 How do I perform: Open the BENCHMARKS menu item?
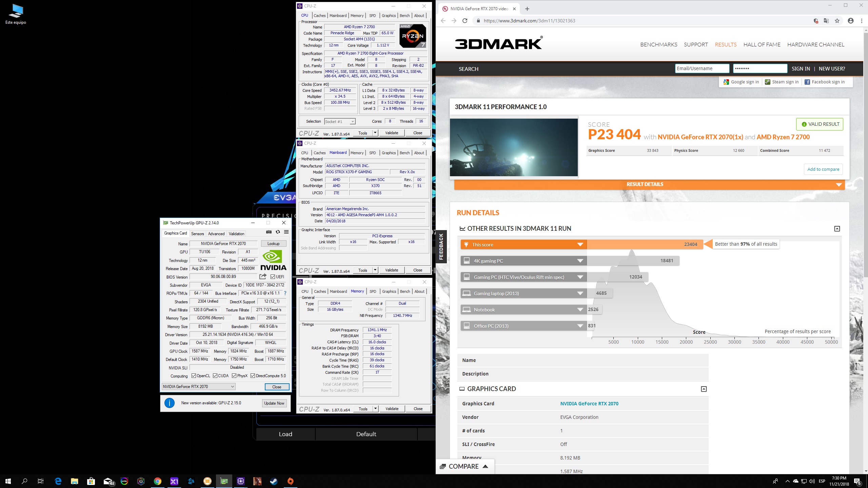tap(658, 44)
